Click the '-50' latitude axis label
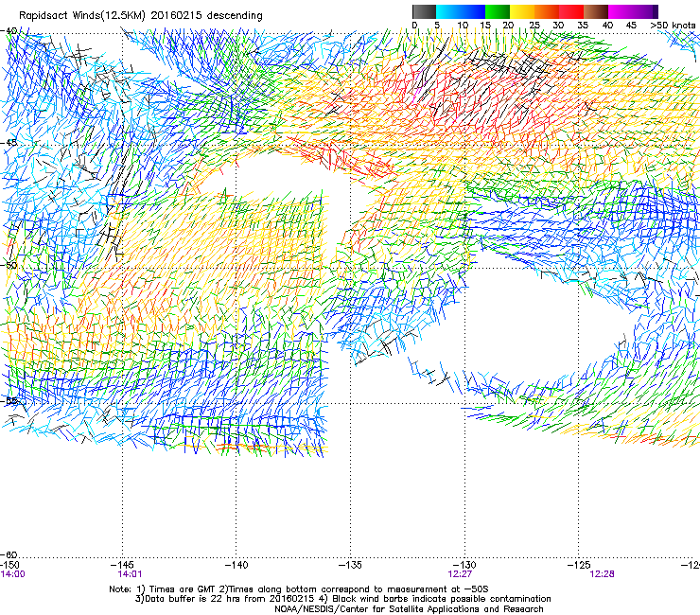 pyautogui.click(x=9, y=265)
